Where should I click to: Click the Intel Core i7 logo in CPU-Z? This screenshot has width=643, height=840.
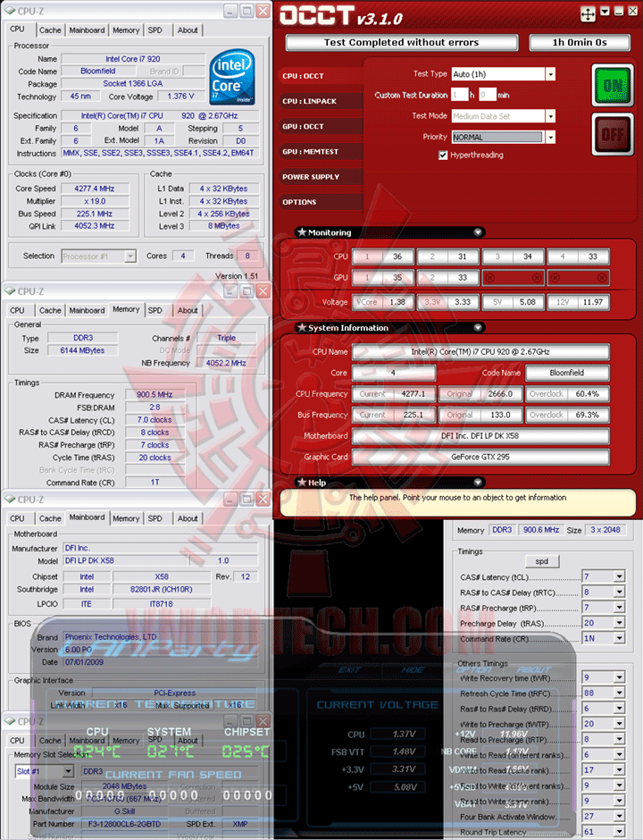(x=232, y=77)
